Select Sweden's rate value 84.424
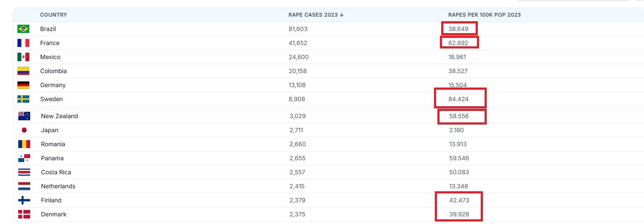 tap(458, 99)
